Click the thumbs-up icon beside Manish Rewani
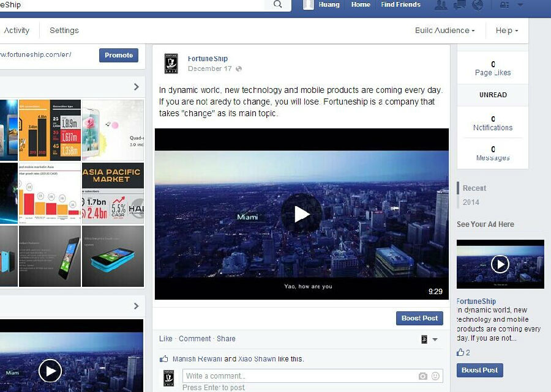551x392 pixels. point(163,359)
